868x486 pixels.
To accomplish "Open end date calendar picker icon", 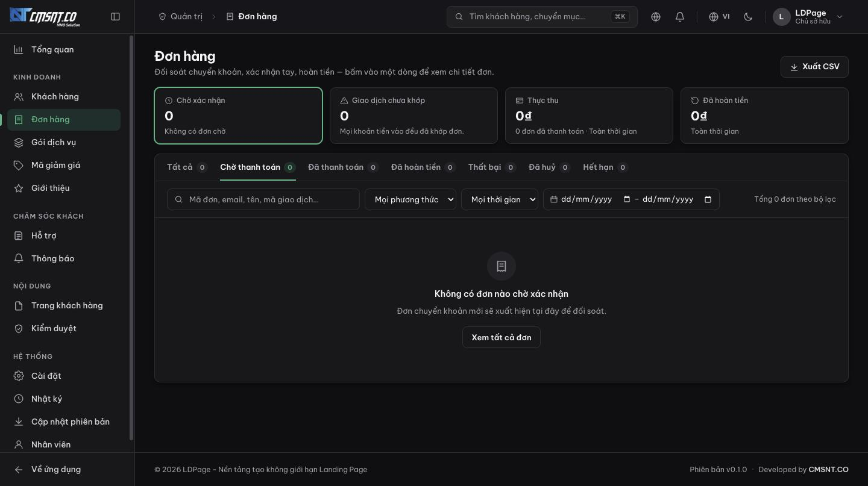I will 708,199.
